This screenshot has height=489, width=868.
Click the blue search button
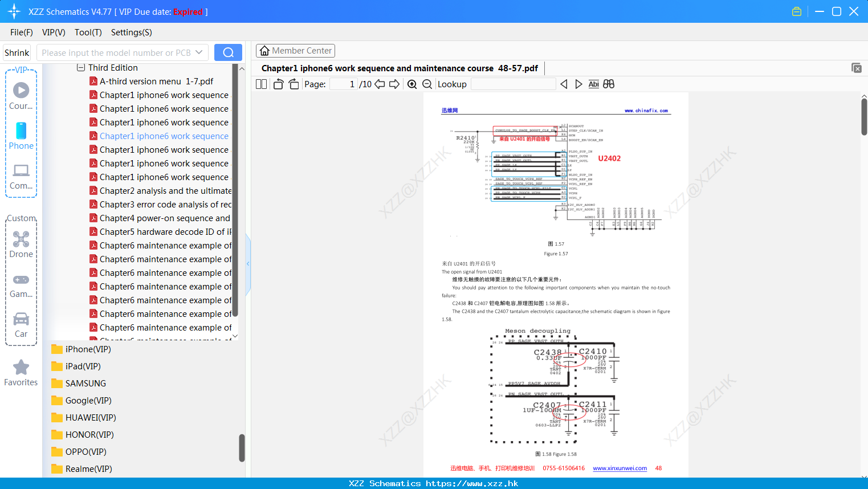(228, 52)
